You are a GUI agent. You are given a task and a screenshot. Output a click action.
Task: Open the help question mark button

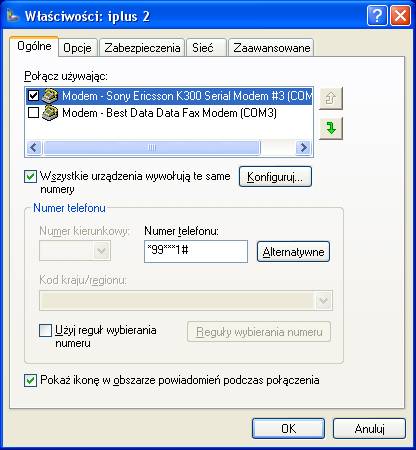tap(377, 16)
